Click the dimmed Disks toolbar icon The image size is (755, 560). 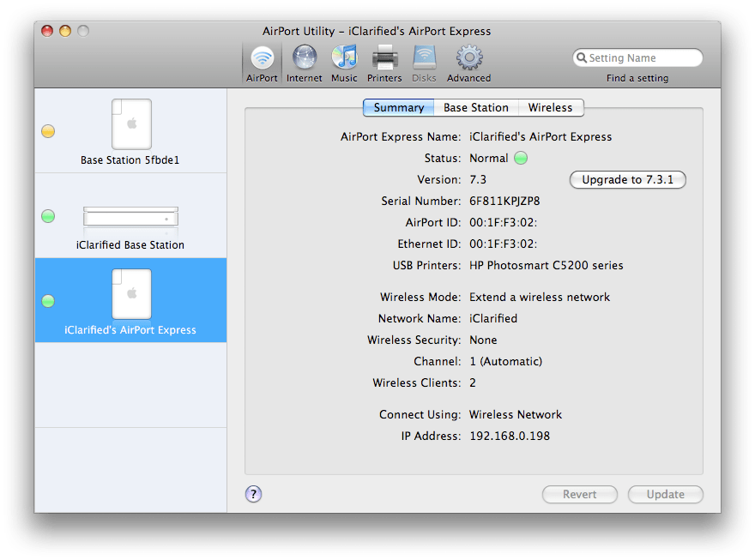pyautogui.click(x=424, y=58)
